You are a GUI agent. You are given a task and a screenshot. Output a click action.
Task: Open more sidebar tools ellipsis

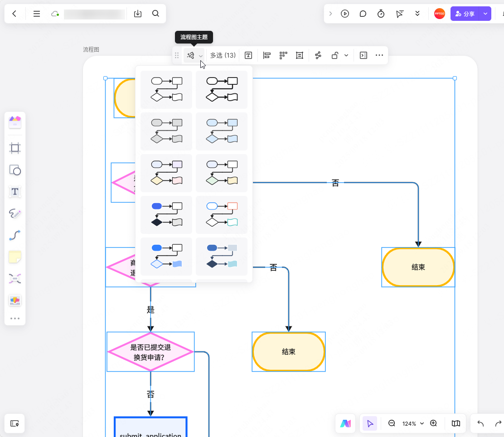(x=15, y=318)
